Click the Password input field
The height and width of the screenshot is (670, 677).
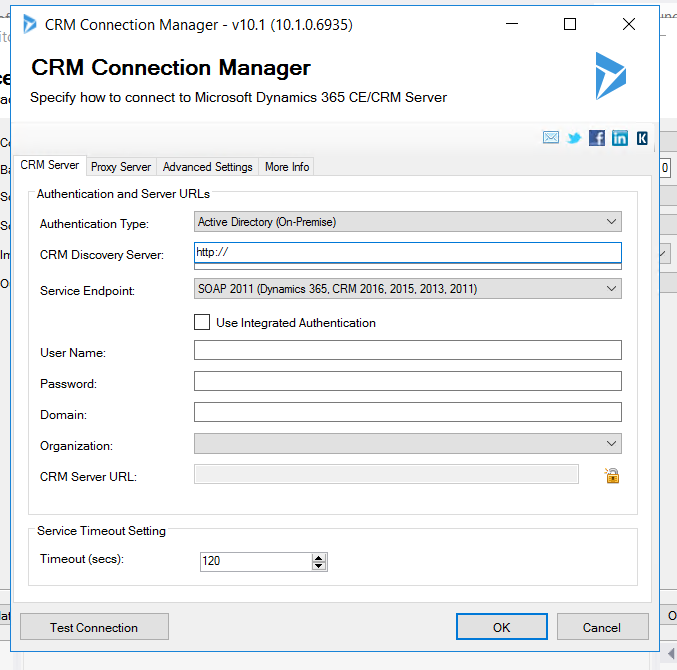(x=408, y=381)
